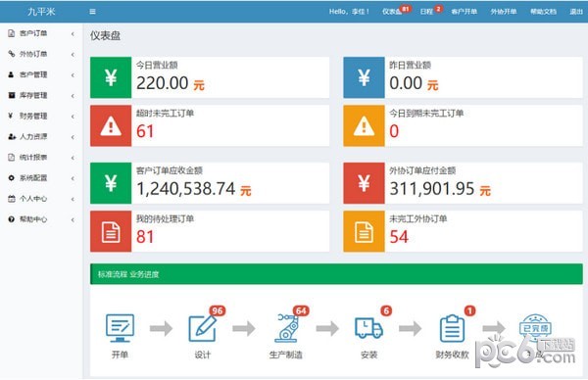
Task: Expand the 统计报表 sidebar arrow
Action: coord(73,158)
